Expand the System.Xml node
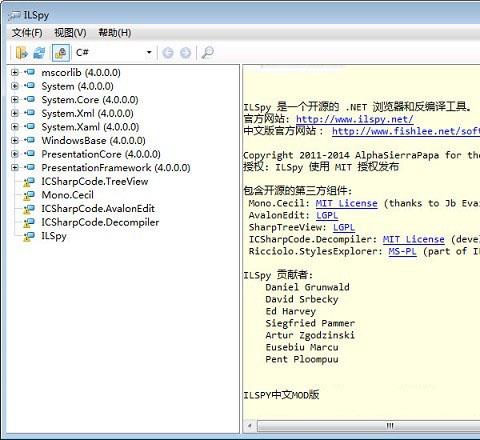This screenshot has width=480, height=440. 15,113
